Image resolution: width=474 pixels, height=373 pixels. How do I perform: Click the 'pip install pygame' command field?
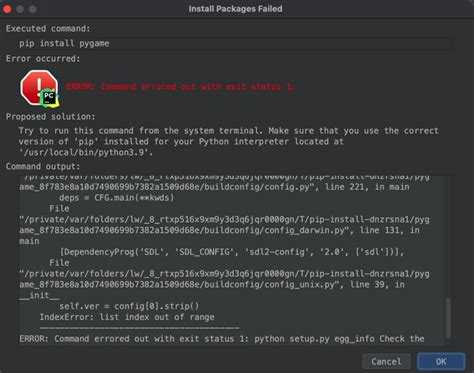click(x=235, y=44)
